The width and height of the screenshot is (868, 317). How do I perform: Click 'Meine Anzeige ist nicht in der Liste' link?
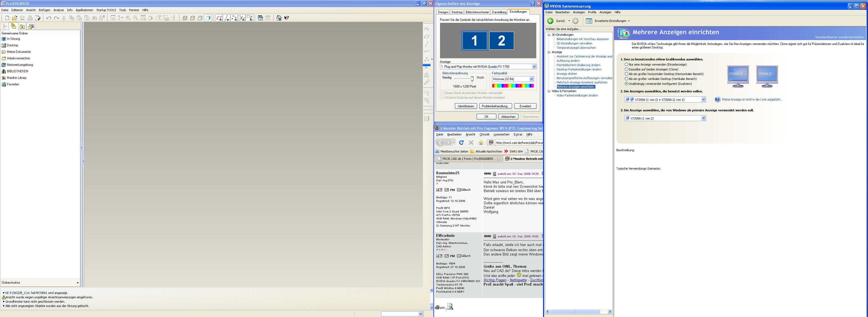(x=752, y=100)
